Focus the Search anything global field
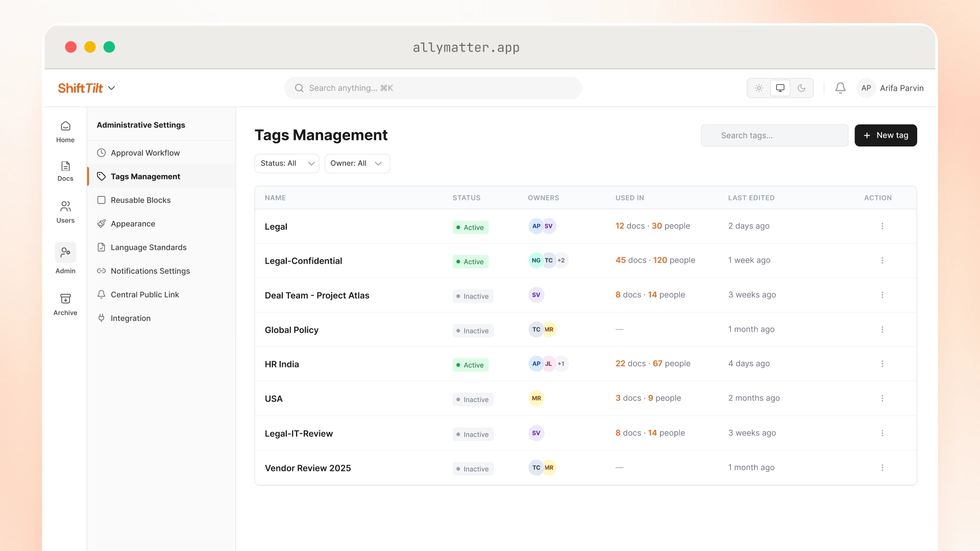Screen dimensions: 980x551 [x=433, y=88]
